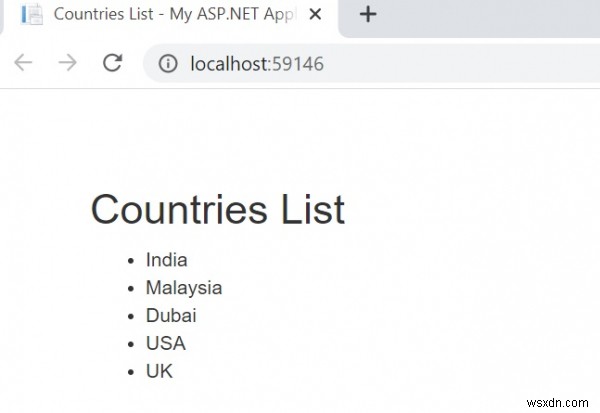Choose Dubai from the countries list
Image resolution: width=600 pixels, height=413 pixels.
(171, 316)
